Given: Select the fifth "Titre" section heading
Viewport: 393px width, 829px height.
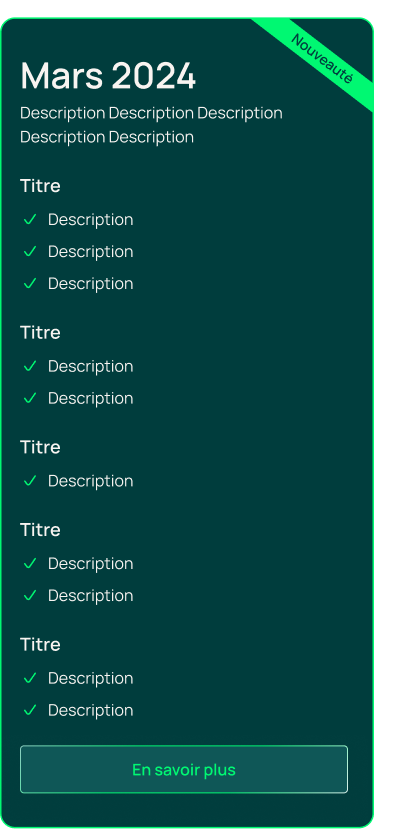Looking at the screenshot, I should (40, 644).
